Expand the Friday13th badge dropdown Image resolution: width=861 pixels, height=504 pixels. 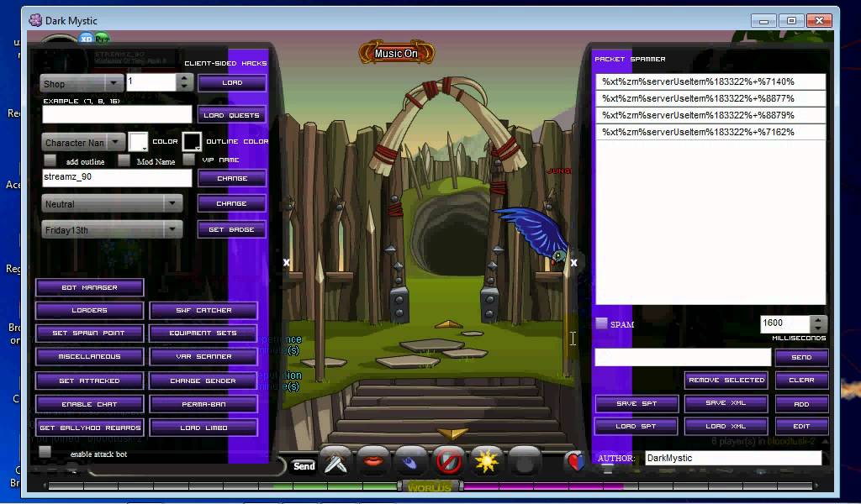click(x=112, y=230)
